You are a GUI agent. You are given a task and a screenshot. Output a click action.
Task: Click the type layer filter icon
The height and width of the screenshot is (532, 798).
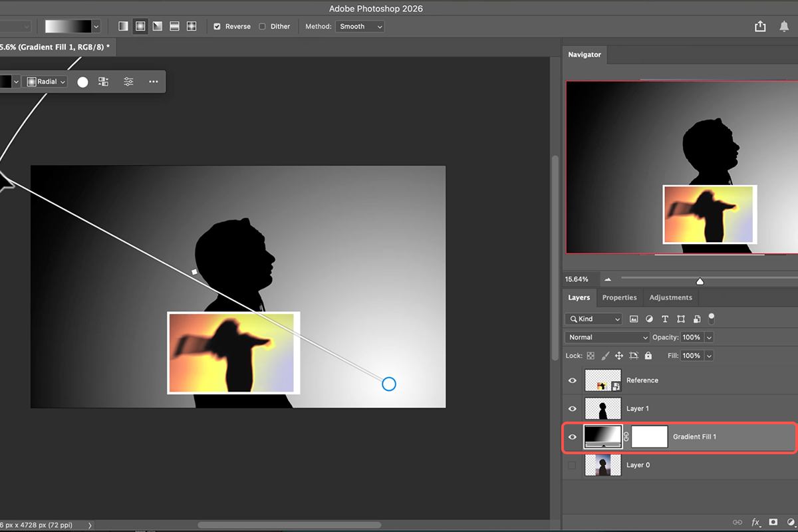(x=665, y=319)
